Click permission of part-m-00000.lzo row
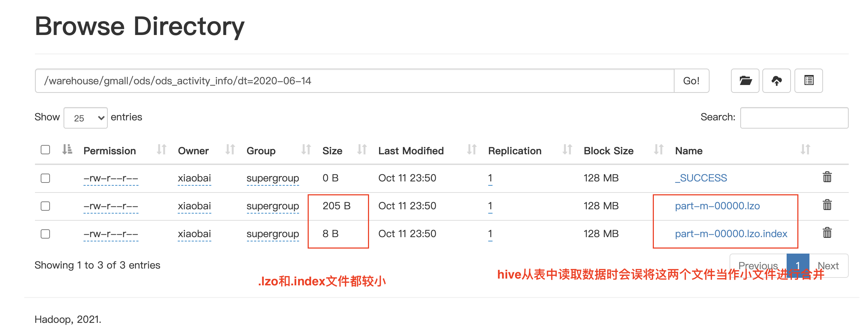Viewport: 868px width, 330px height. click(111, 206)
